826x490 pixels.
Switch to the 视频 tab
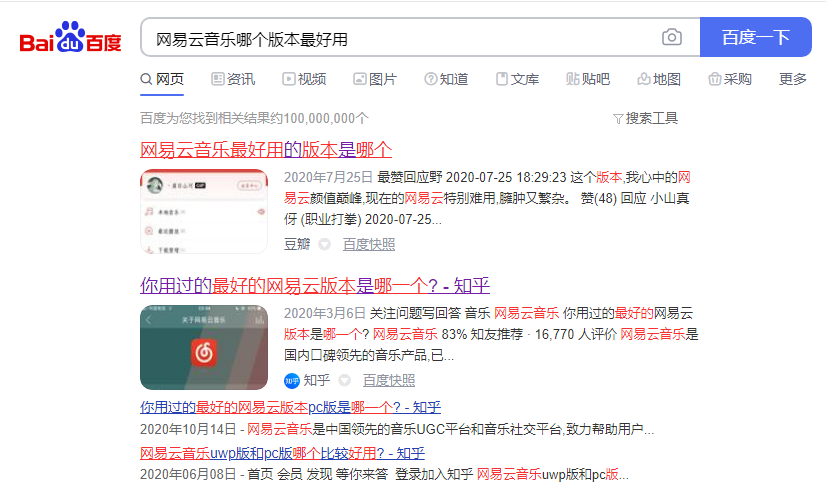click(304, 79)
